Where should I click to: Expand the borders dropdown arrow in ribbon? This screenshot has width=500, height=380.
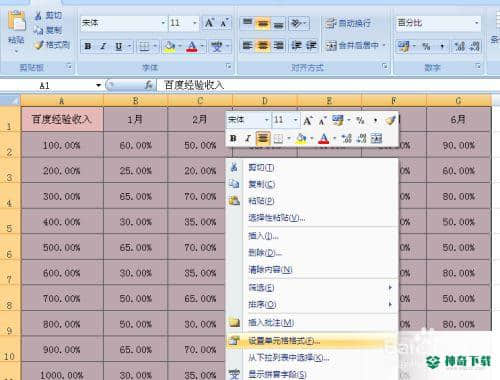(x=155, y=46)
